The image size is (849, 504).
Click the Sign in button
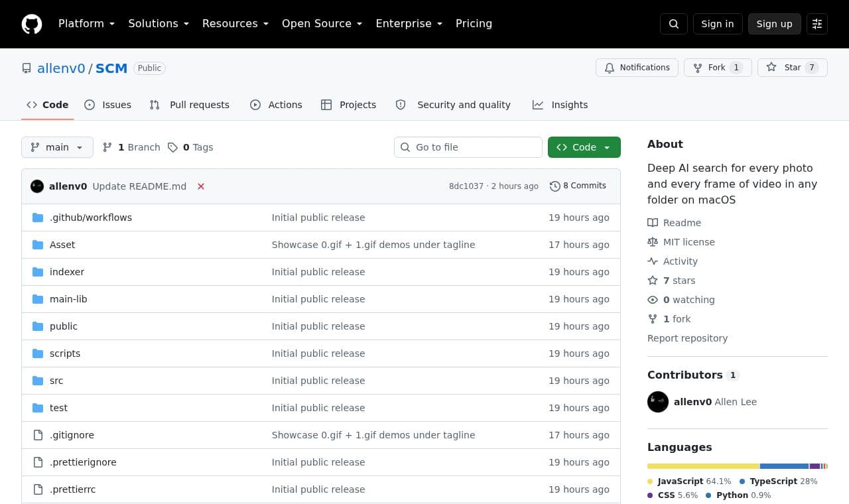718,24
